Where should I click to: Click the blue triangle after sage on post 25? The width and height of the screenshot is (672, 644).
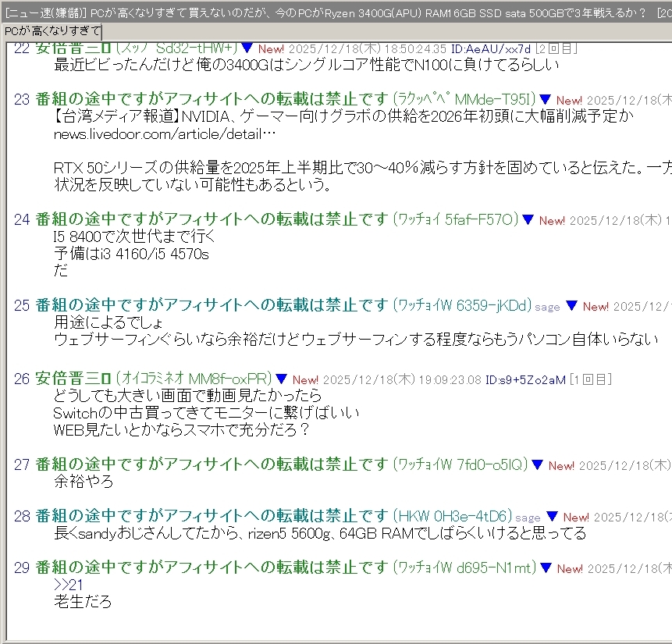572,306
